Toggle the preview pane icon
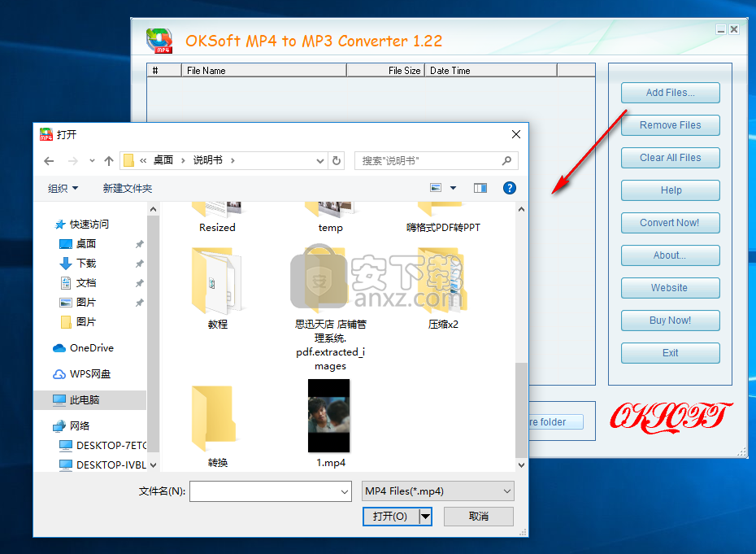This screenshot has height=554, width=756. pyautogui.click(x=480, y=188)
